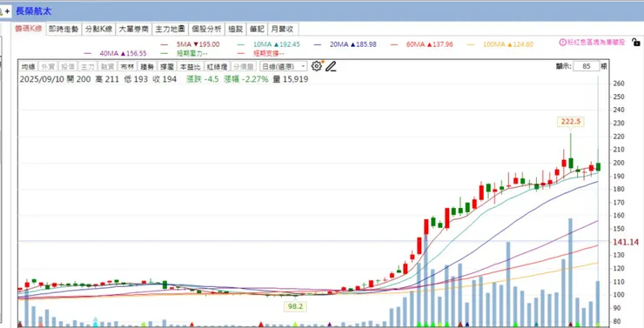Toggle the 投信 investment trust overlay
This screenshot has width=644, height=328.
click(68, 66)
